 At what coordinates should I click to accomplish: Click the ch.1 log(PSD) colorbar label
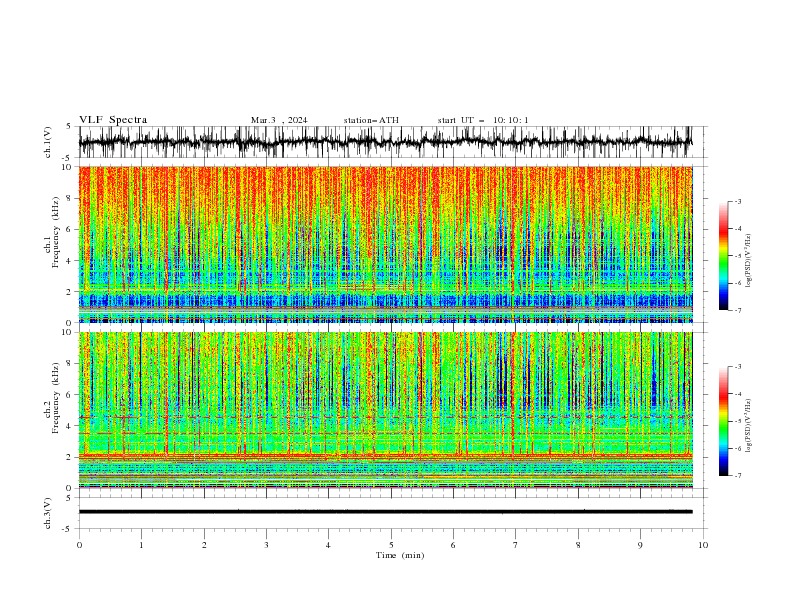point(748,261)
